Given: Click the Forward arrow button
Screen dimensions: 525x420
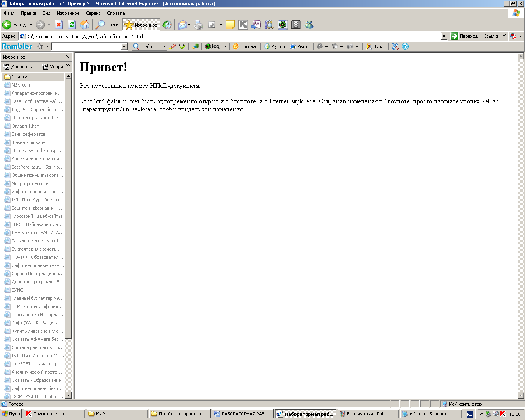Looking at the screenshot, I should (40, 25).
